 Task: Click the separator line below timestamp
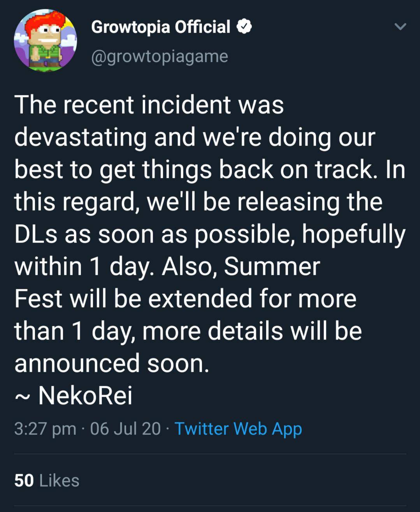210,454
